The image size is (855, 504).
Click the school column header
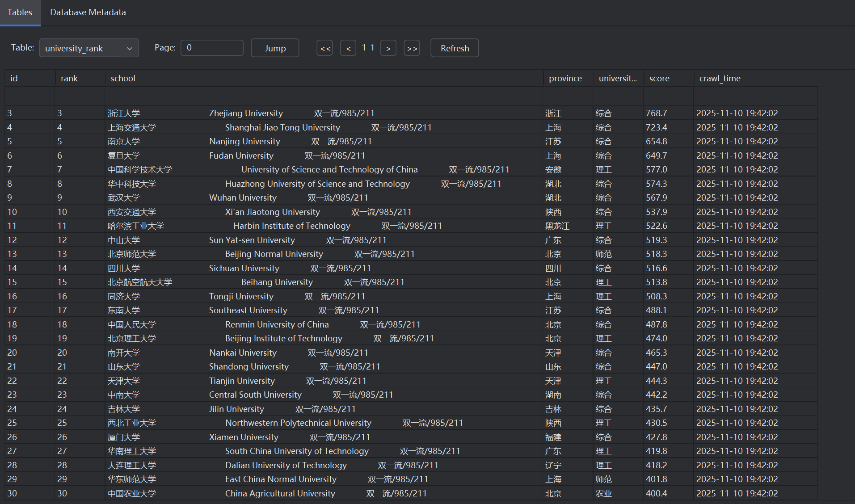(x=324, y=78)
